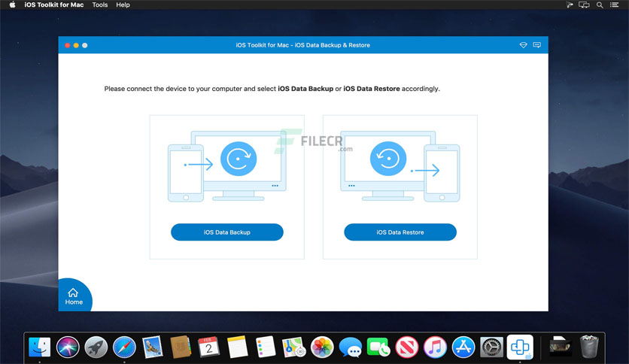
Task: Open Contacts book icon in Dock
Action: [x=181, y=347]
